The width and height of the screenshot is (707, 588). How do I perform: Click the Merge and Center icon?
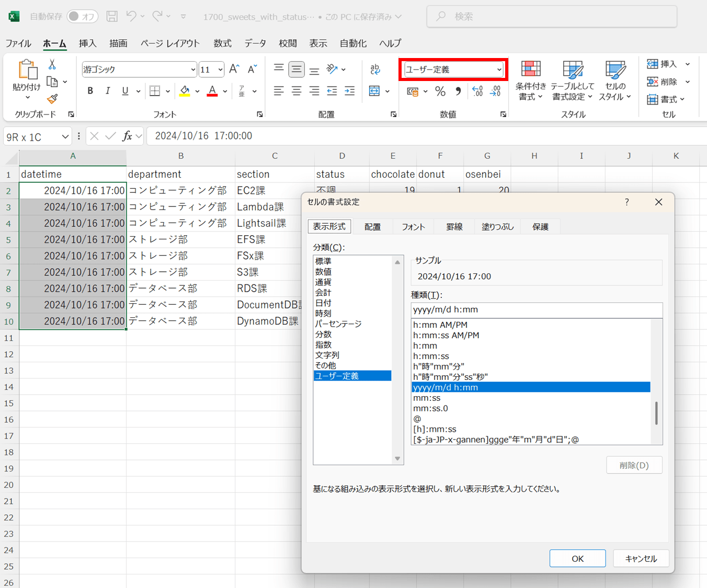click(x=374, y=91)
